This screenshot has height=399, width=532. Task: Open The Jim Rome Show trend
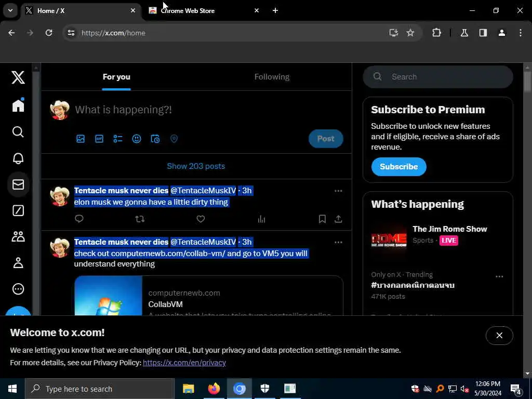point(437,240)
